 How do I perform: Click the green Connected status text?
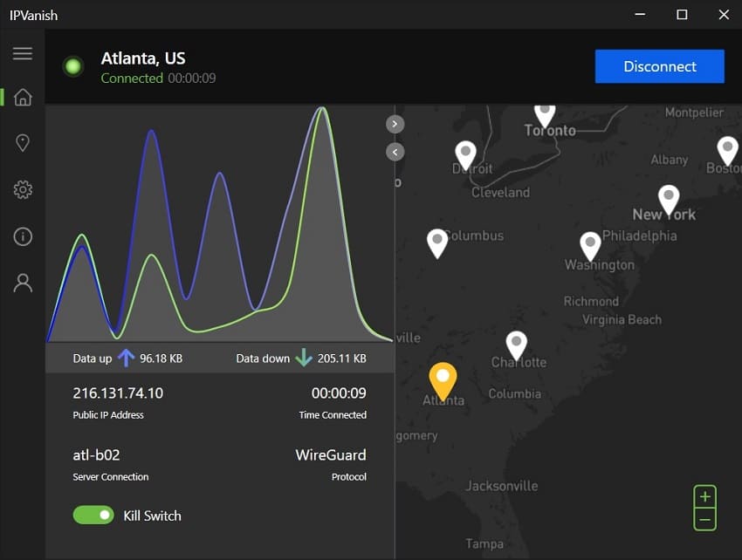pos(132,78)
